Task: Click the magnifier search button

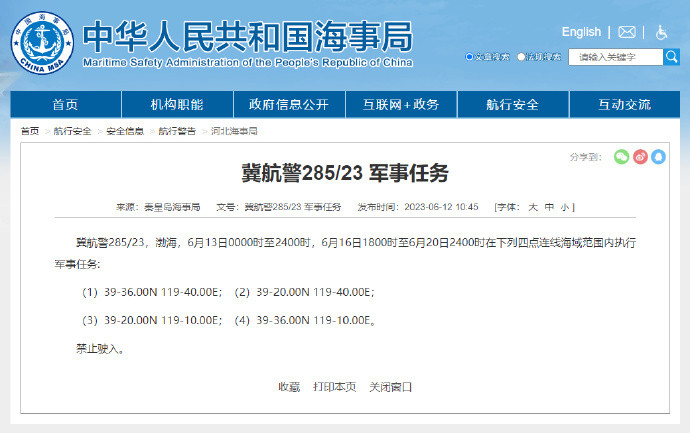Action: pyautogui.click(x=672, y=57)
